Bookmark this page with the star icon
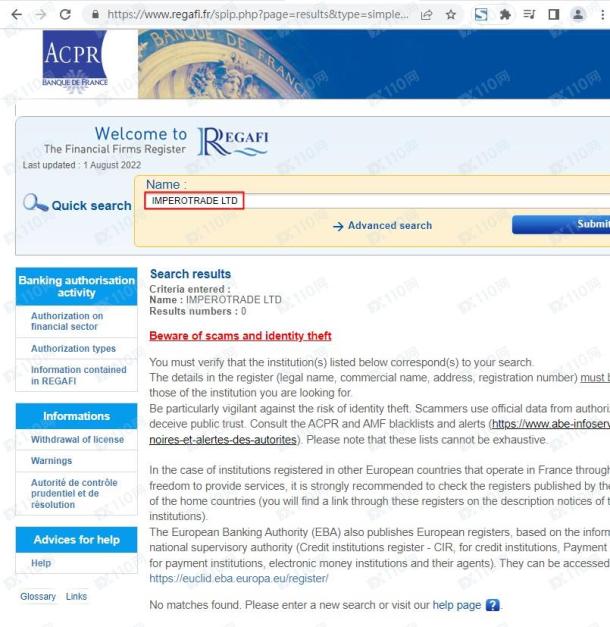The image size is (610, 627). [x=451, y=15]
